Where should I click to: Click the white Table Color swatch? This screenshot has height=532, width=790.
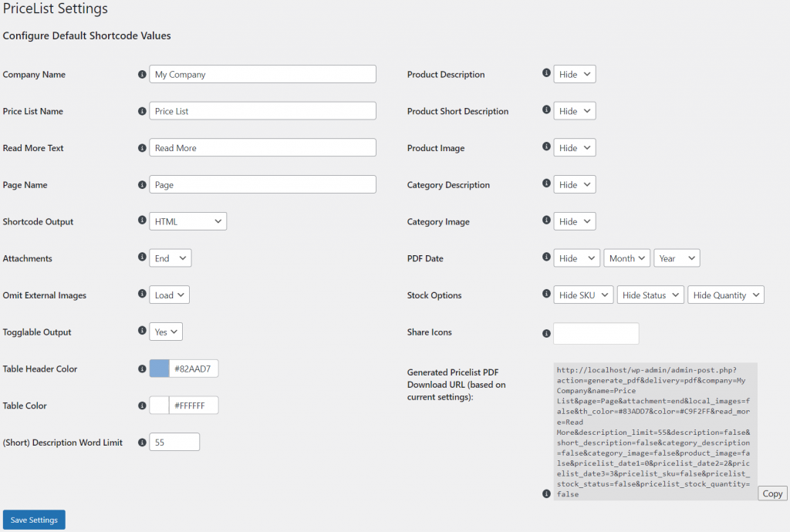tap(159, 406)
